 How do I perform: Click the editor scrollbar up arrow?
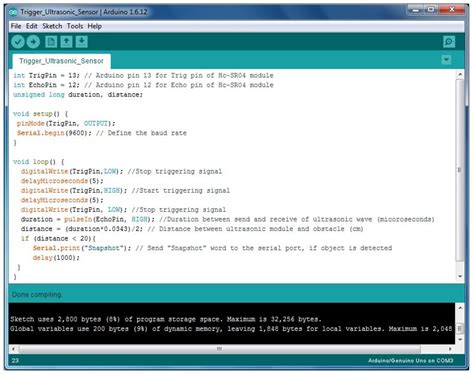(x=460, y=75)
